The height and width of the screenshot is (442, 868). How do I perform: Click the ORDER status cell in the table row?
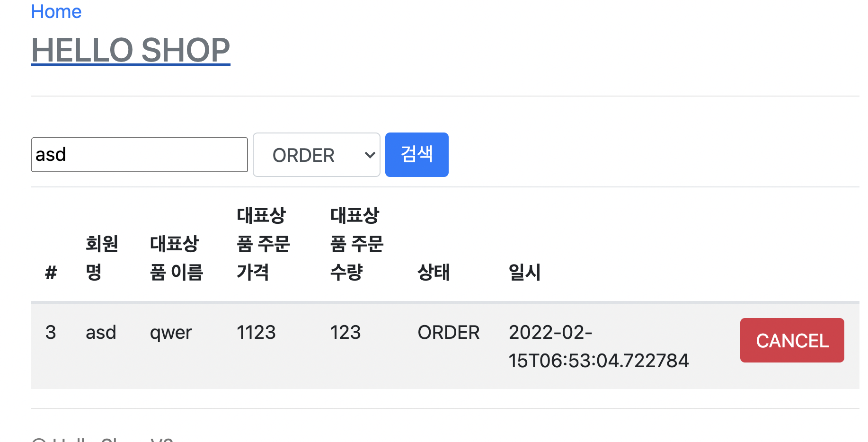pyautogui.click(x=449, y=332)
